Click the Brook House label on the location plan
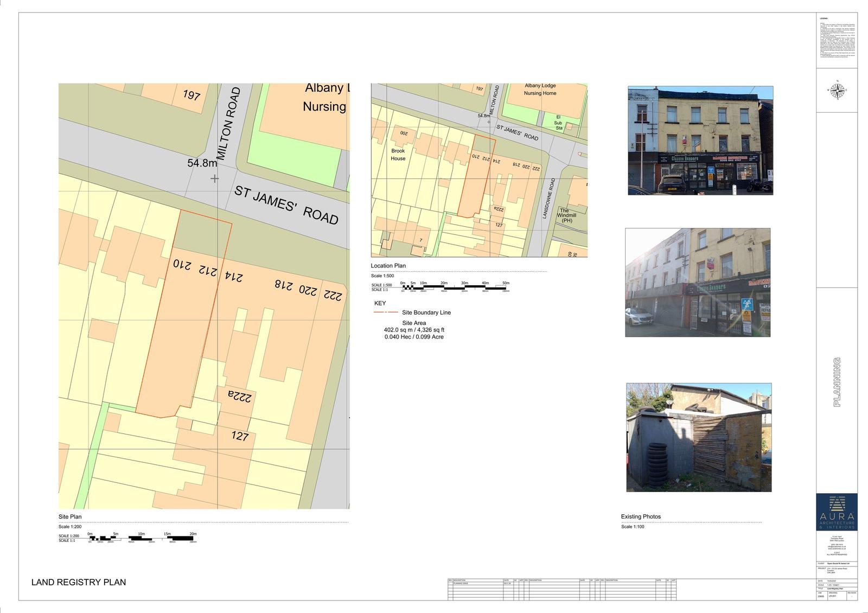 (x=398, y=155)
